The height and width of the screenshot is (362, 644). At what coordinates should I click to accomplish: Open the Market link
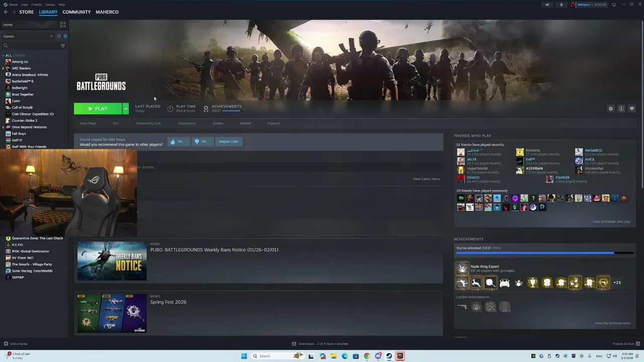coord(246,123)
